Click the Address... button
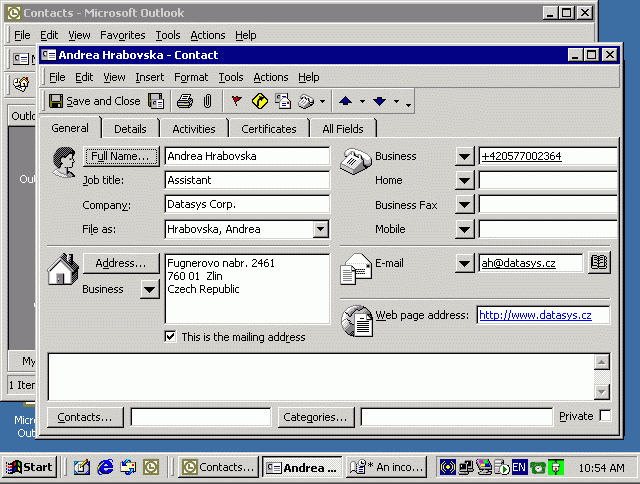The width and height of the screenshot is (640, 484). click(x=121, y=263)
